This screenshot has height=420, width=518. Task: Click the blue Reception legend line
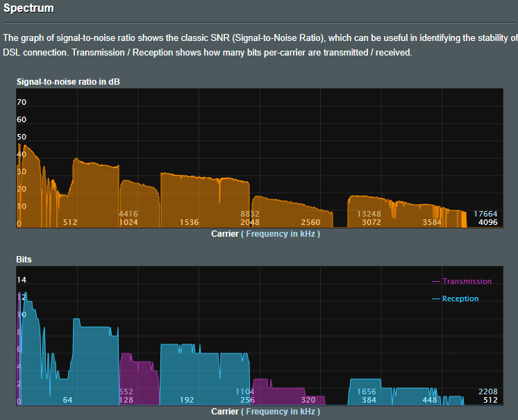tap(436, 299)
